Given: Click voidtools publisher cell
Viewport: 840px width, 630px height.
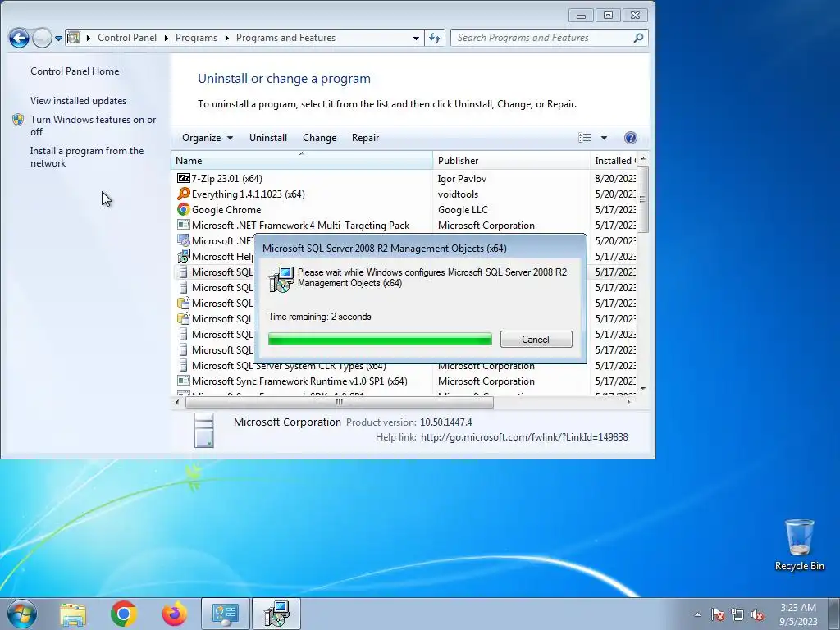Looking at the screenshot, I should (458, 194).
